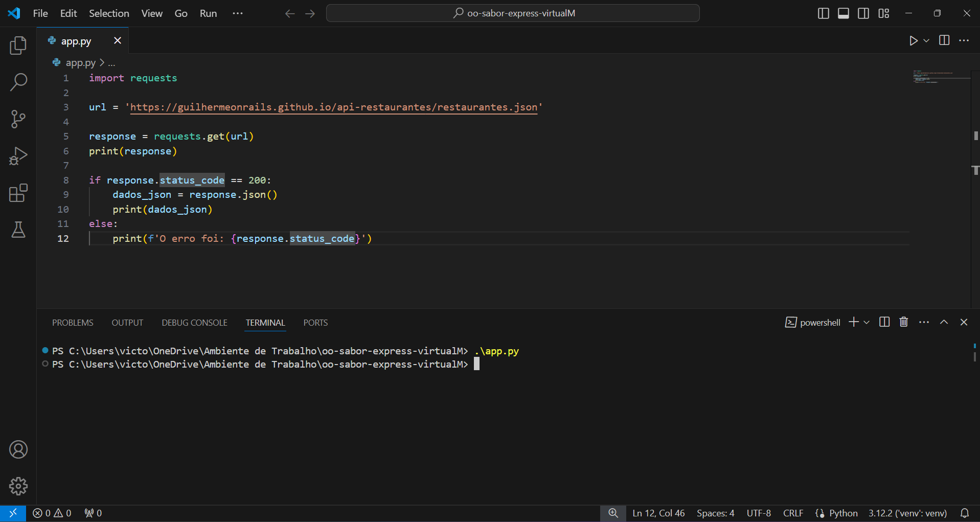Open the Extensions view
The height and width of the screenshot is (522, 980).
click(x=18, y=193)
